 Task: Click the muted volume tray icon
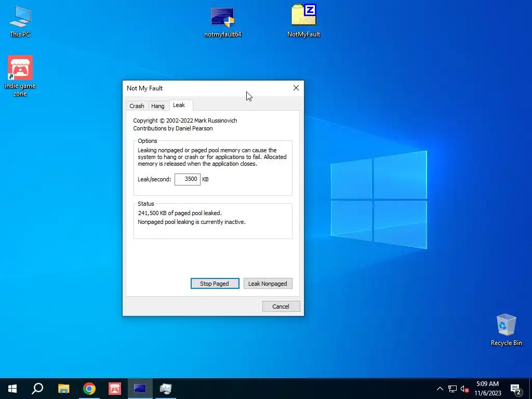[464, 389]
